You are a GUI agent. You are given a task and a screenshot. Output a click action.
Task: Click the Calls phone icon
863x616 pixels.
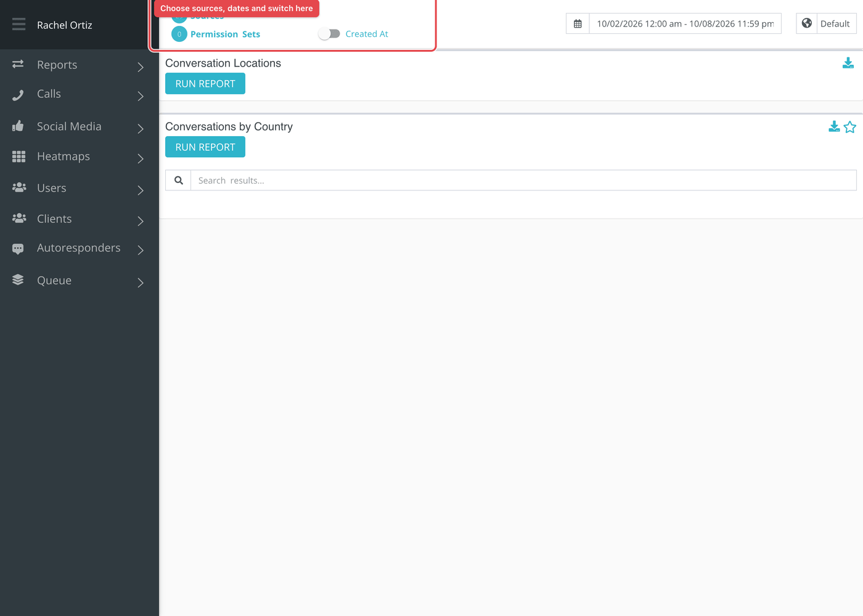18,94
